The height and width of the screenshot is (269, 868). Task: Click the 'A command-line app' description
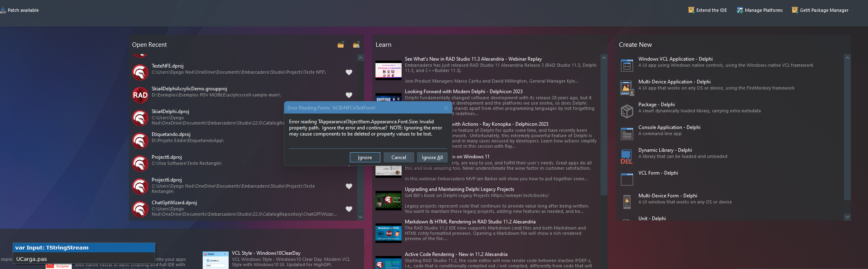tap(660, 134)
